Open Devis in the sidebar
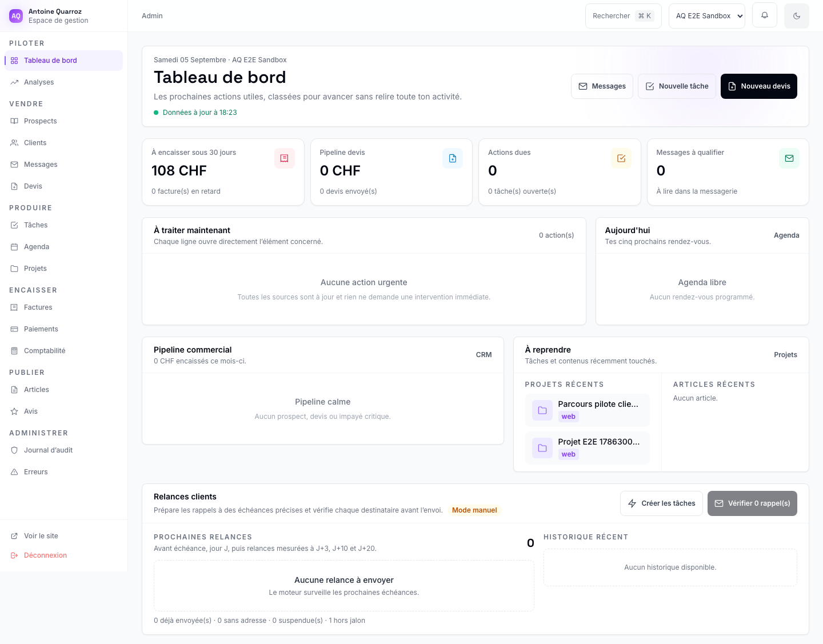Image resolution: width=823 pixels, height=644 pixels. pyautogui.click(x=63, y=186)
